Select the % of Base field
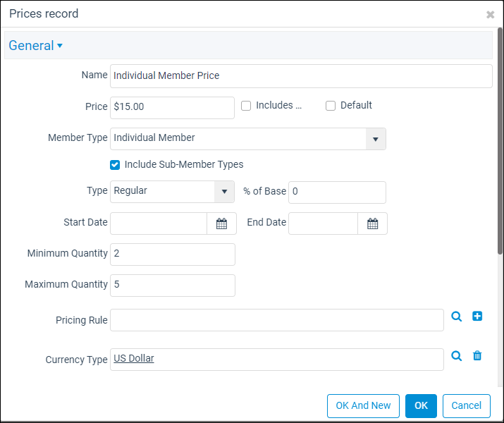Image resolution: width=504 pixels, height=423 pixels. click(337, 192)
